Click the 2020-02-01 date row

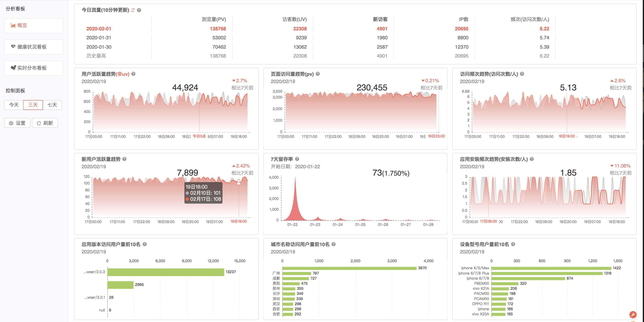point(99,29)
